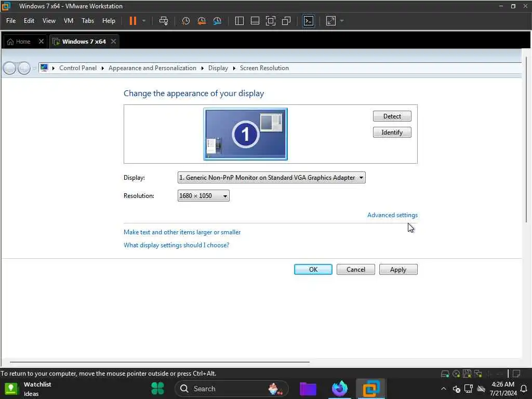Image resolution: width=532 pixels, height=399 pixels.
Task: Revert to the previous snapshot icon
Action: (202, 21)
